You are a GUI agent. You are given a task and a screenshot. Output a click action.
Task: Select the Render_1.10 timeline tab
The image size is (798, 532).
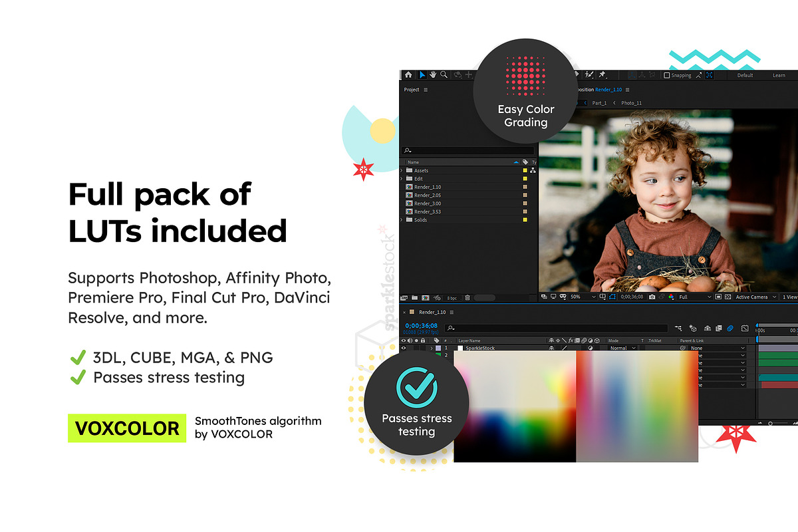point(432,312)
